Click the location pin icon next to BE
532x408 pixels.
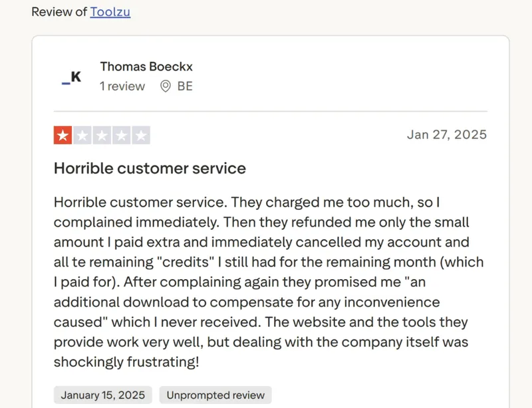coord(165,86)
